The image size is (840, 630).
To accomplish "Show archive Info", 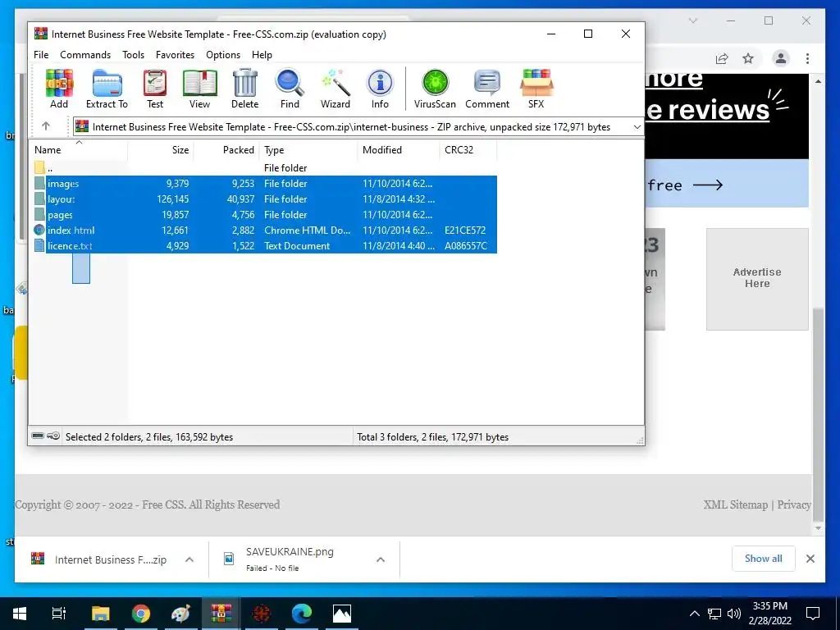I will click(x=380, y=89).
